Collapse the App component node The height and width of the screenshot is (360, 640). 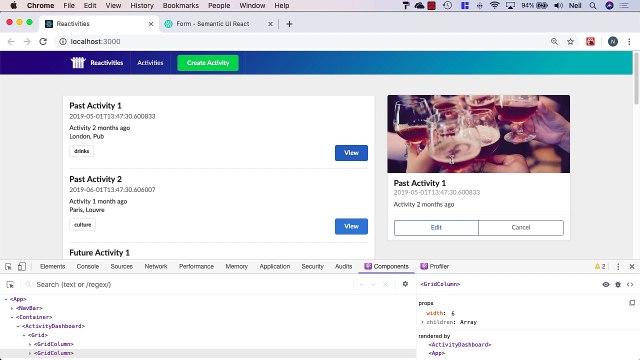6,299
